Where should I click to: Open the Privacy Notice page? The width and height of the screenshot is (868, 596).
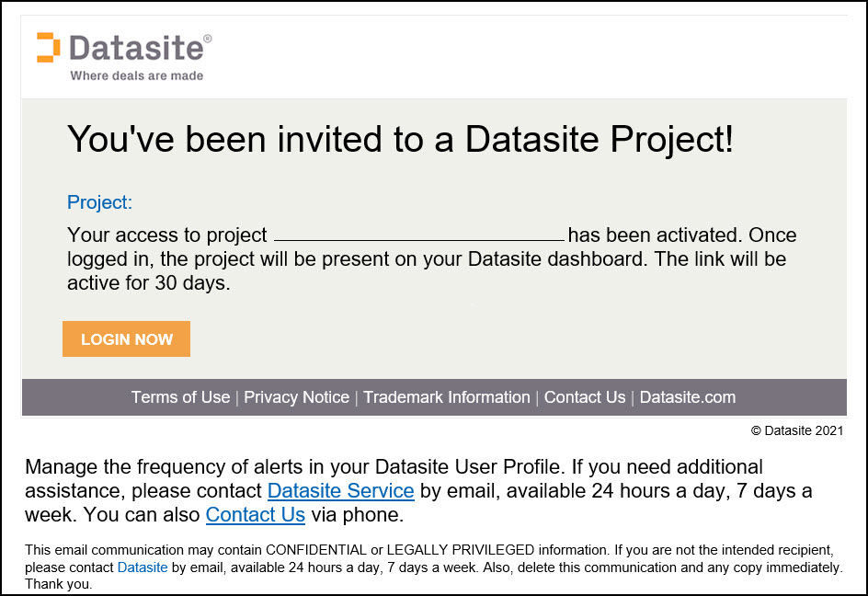[x=296, y=397]
